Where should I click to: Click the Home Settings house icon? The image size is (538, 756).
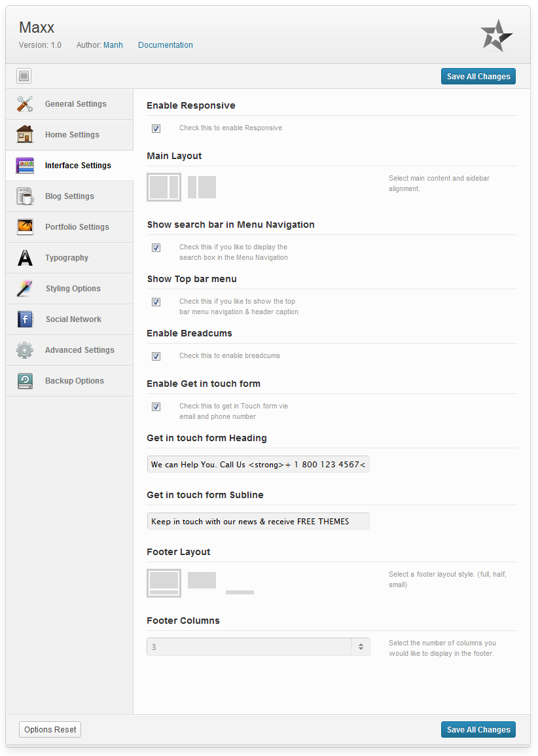[25, 135]
